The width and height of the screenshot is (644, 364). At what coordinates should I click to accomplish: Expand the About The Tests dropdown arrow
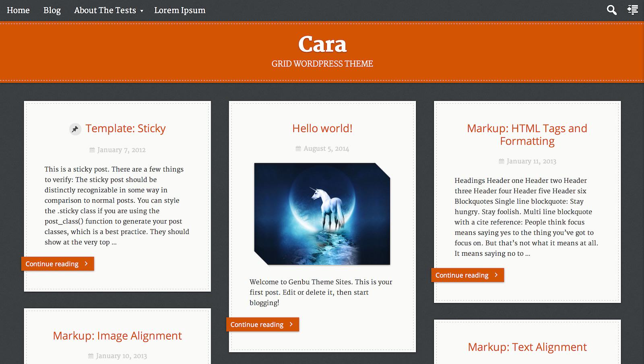[142, 11]
